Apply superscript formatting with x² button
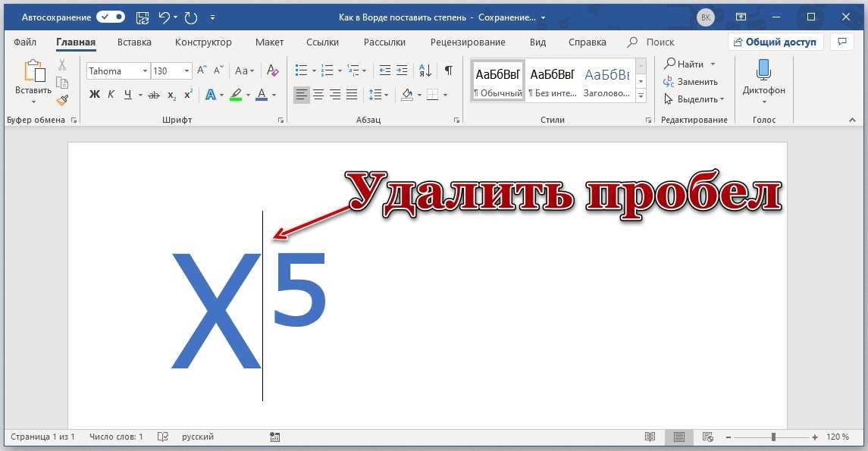Screen dimensions: 868x451 (188, 95)
